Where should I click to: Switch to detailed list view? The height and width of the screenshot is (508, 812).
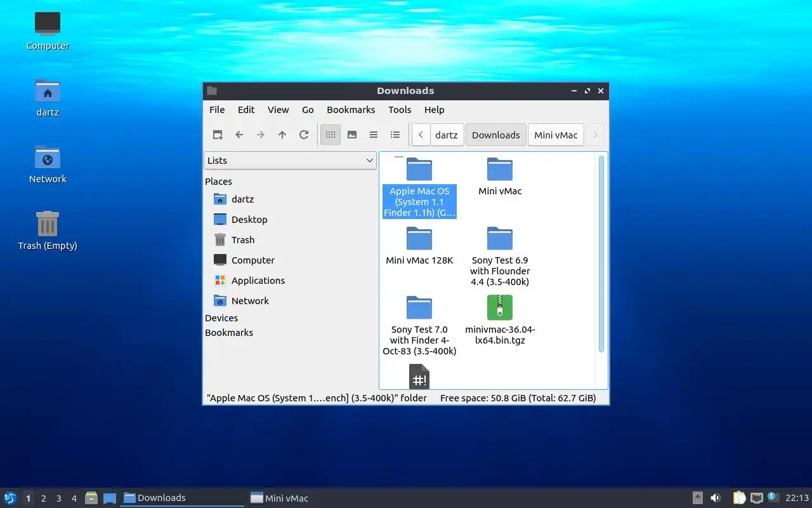pyautogui.click(x=395, y=135)
